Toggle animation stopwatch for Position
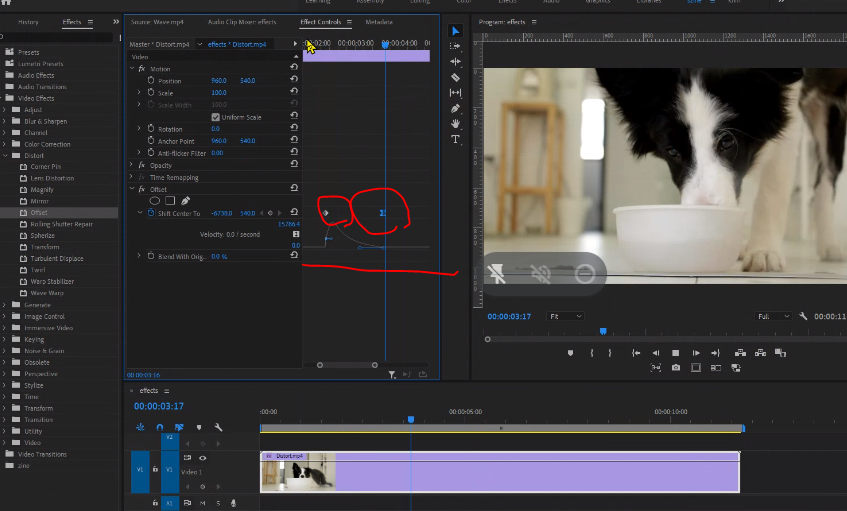This screenshot has width=847, height=511. [x=151, y=80]
